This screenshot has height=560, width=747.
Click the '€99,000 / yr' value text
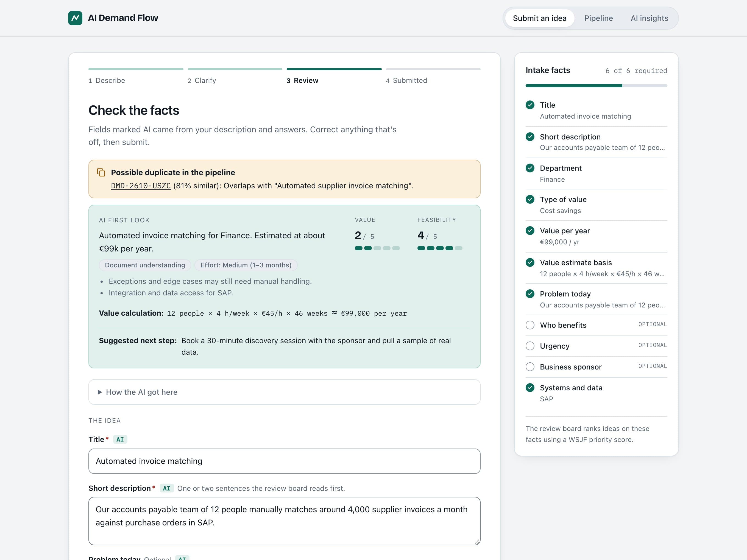pos(560,242)
